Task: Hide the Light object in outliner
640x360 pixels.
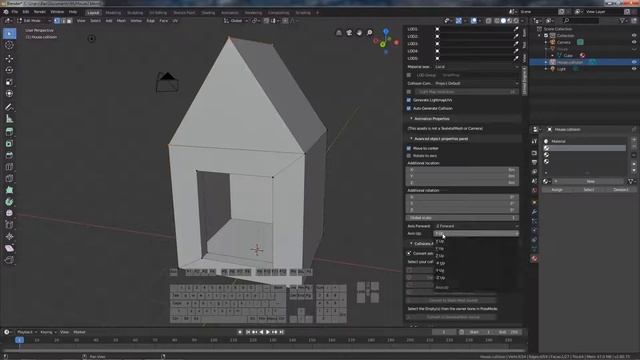Action: coord(634,69)
